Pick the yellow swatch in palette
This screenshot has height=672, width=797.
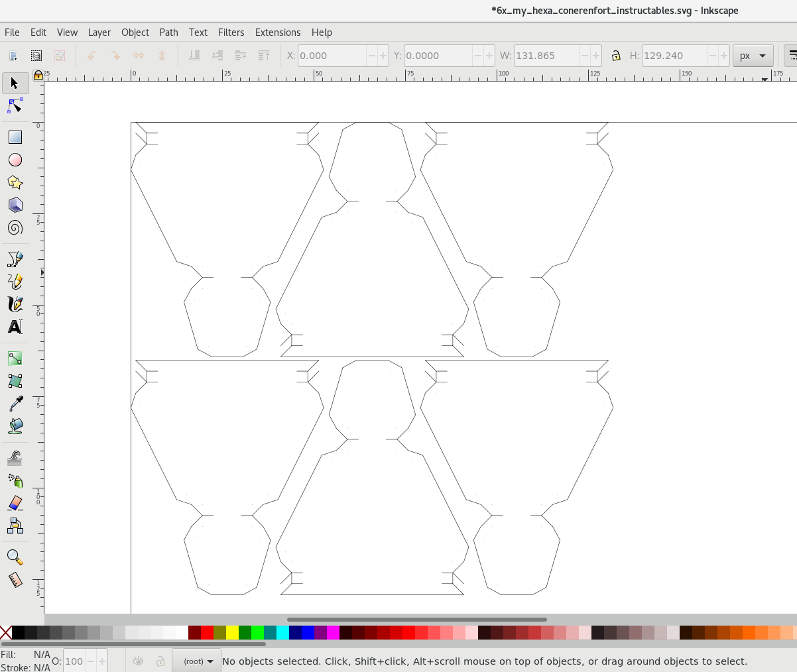[x=232, y=633]
